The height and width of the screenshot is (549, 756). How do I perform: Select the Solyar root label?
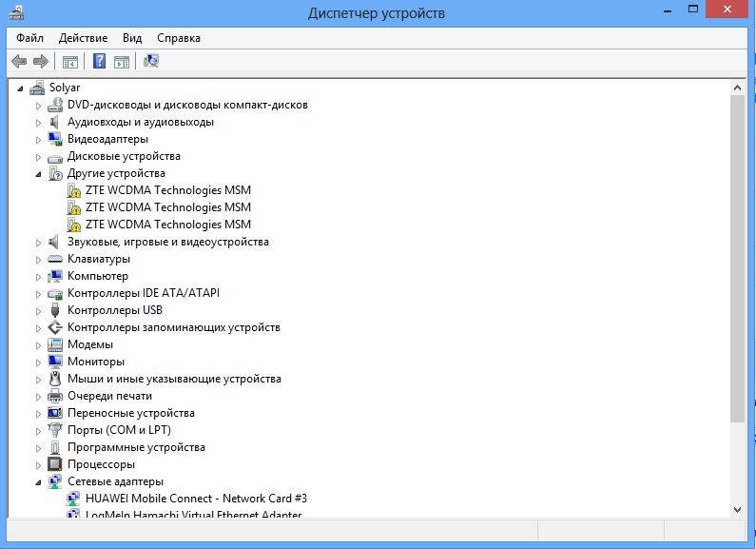(65, 88)
